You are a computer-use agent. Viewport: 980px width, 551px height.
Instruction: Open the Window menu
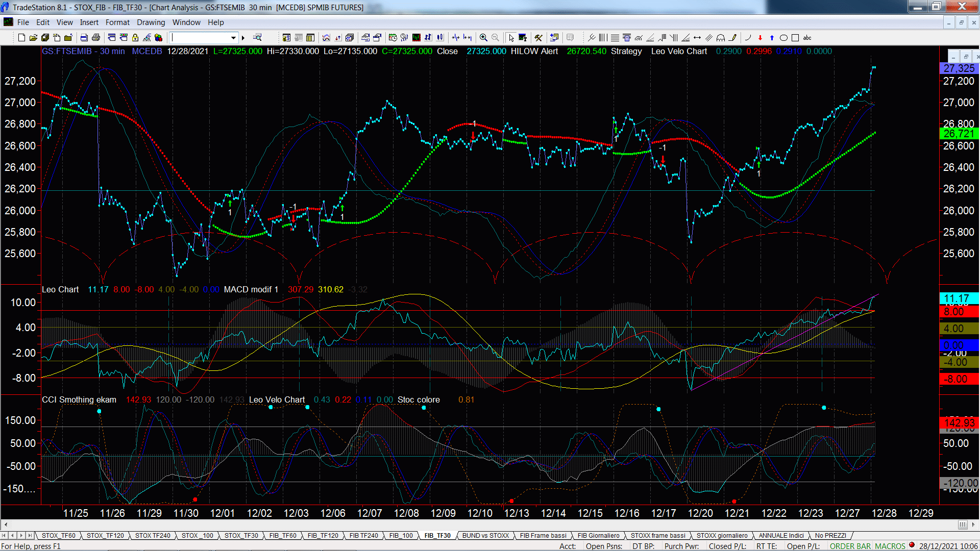click(x=186, y=22)
